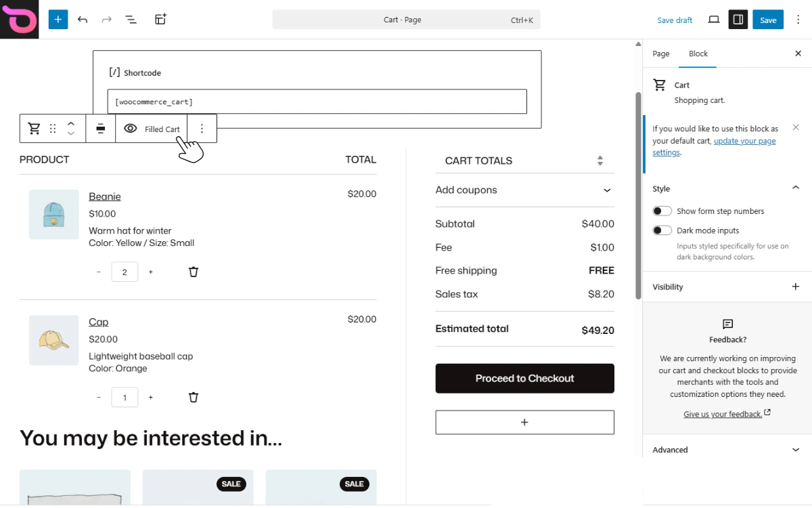Open the document overview list view

click(131, 20)
